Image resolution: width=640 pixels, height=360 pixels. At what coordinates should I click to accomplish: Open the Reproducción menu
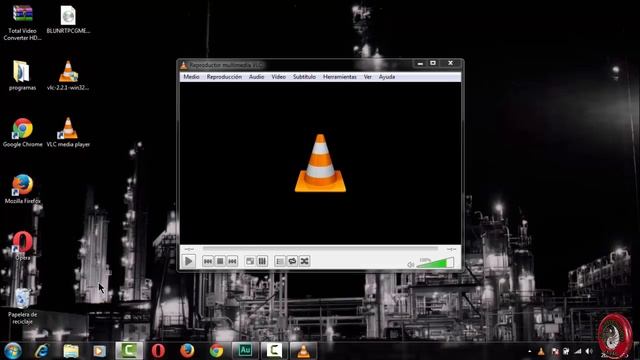tap(224, 77)
